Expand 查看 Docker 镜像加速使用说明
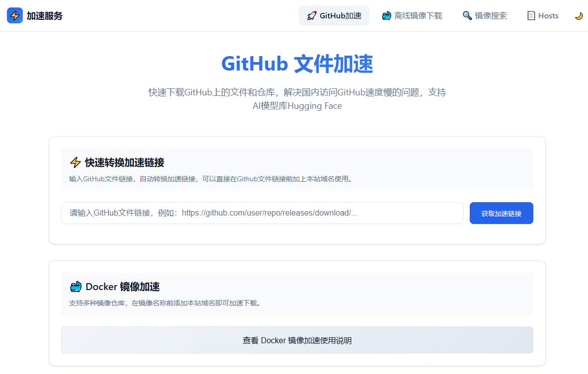Viewport: 588px width, 374px height. tap(297, 340)
